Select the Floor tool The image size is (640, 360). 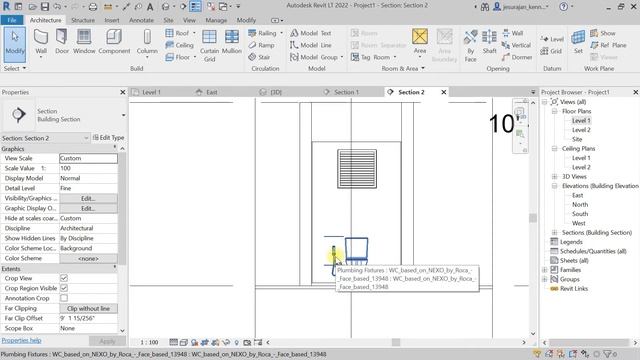[x=178, y=57]
